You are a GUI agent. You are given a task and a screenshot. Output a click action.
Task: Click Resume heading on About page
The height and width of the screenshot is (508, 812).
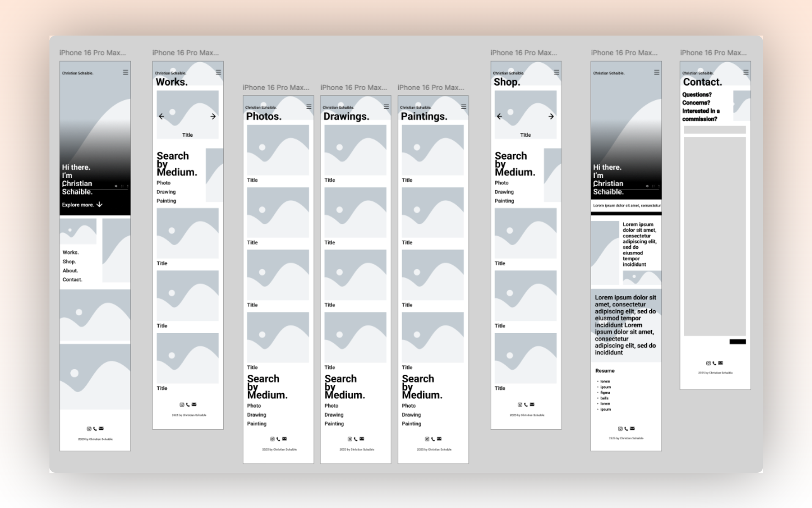click(605, 371)
